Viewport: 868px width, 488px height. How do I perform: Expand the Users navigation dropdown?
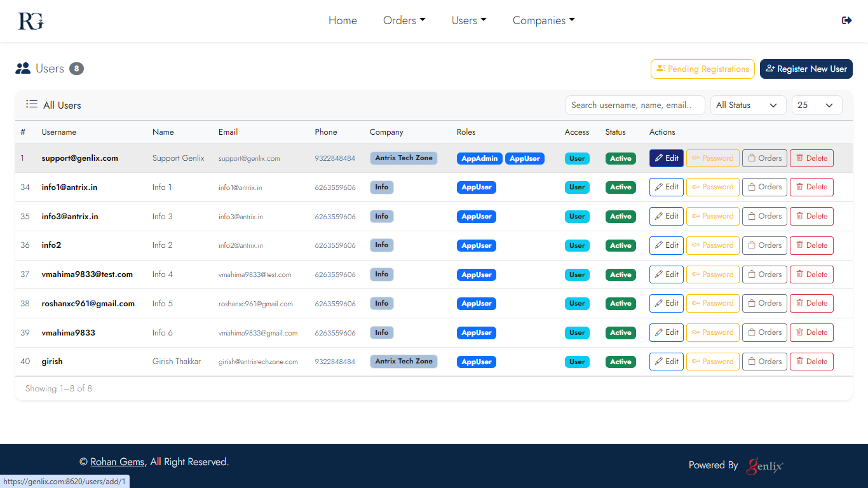tap(469, 20)
